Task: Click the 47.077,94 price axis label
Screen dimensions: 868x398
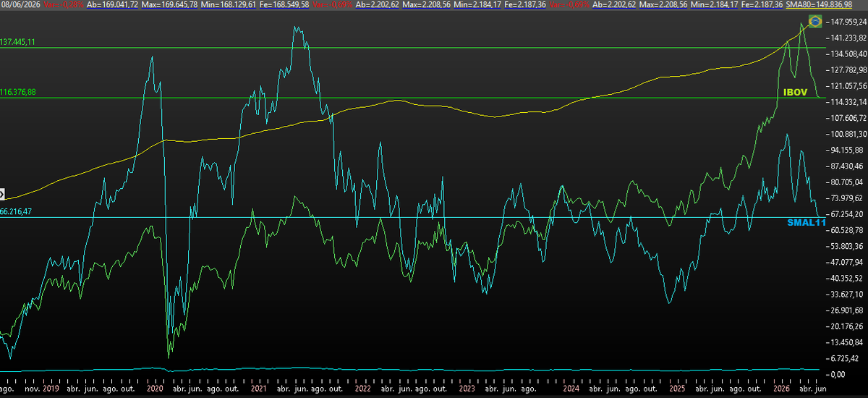Action: (x=847, y=262)
